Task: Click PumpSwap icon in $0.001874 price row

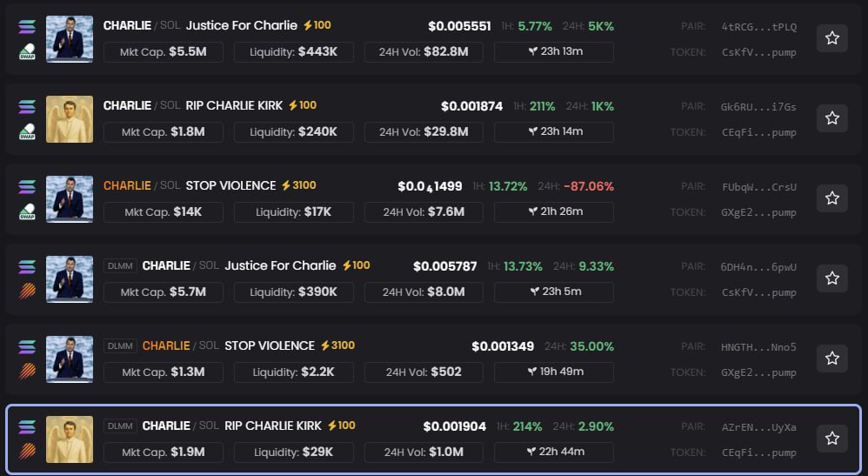Action: coord(27,133)
